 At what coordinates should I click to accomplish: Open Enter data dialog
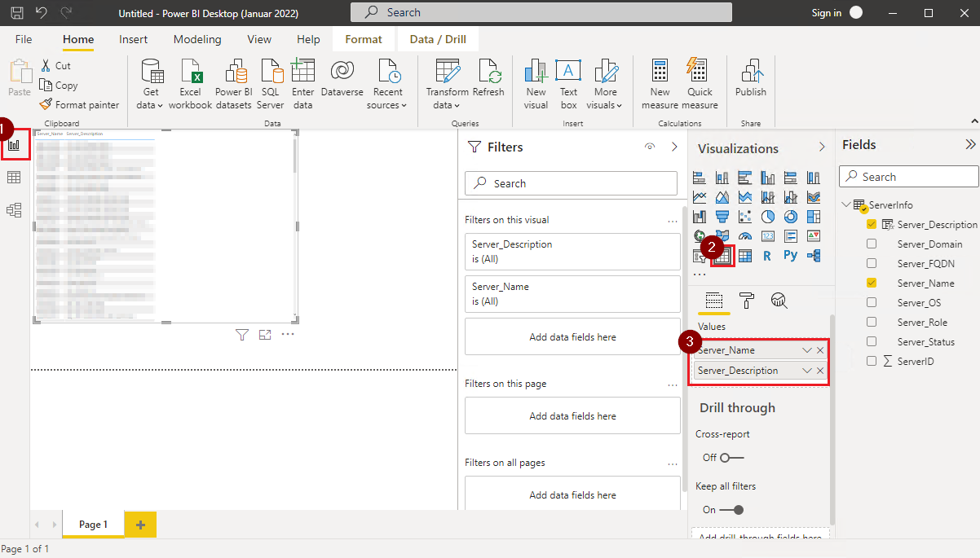click(x=303, y=84)
